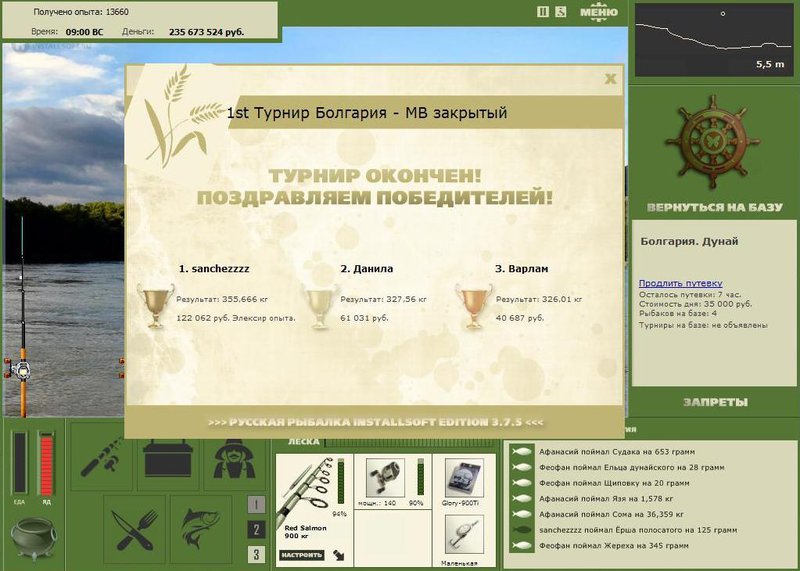This screenshot has height=571, width=800.
Task: Click result text 326,01 кг
Action: pos(539,300)
